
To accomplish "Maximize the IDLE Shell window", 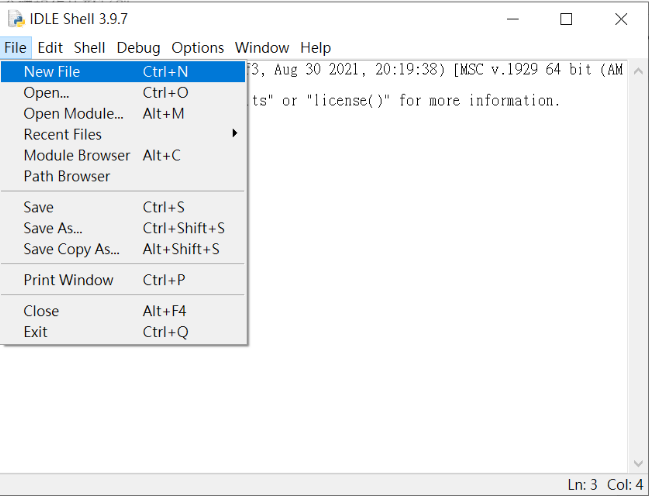I will (566, 19).
